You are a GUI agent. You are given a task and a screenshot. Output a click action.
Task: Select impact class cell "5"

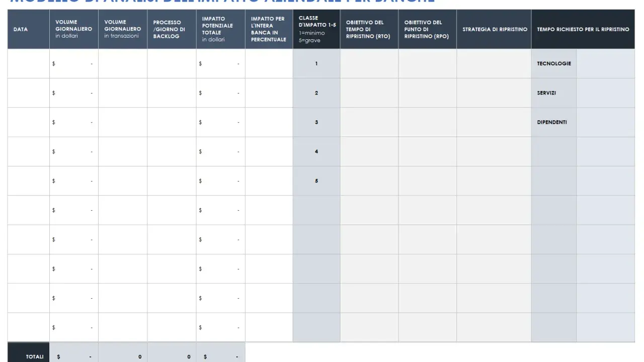pyautogui.click(x=316, y=181)
